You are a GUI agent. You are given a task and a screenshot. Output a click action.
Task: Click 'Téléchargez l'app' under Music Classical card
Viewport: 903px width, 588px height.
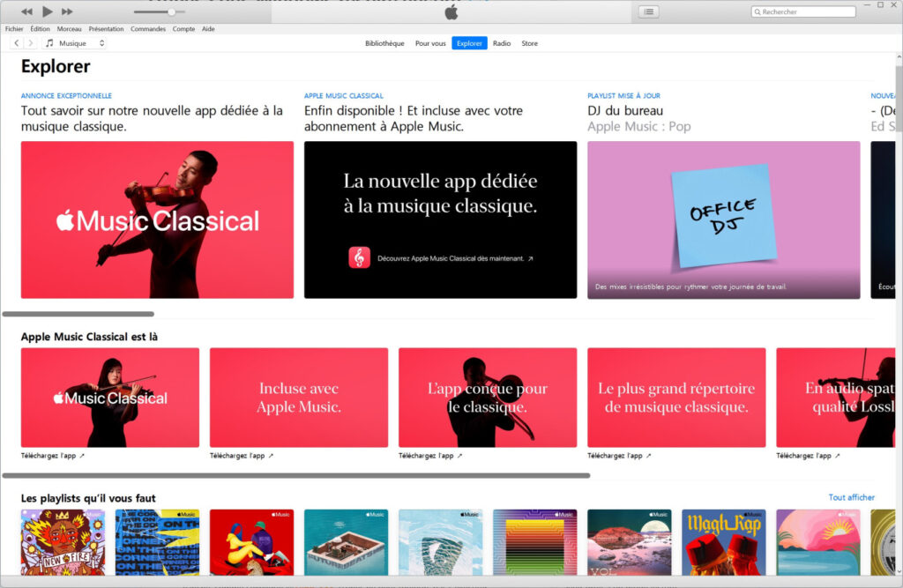click(x=53, y=456)
